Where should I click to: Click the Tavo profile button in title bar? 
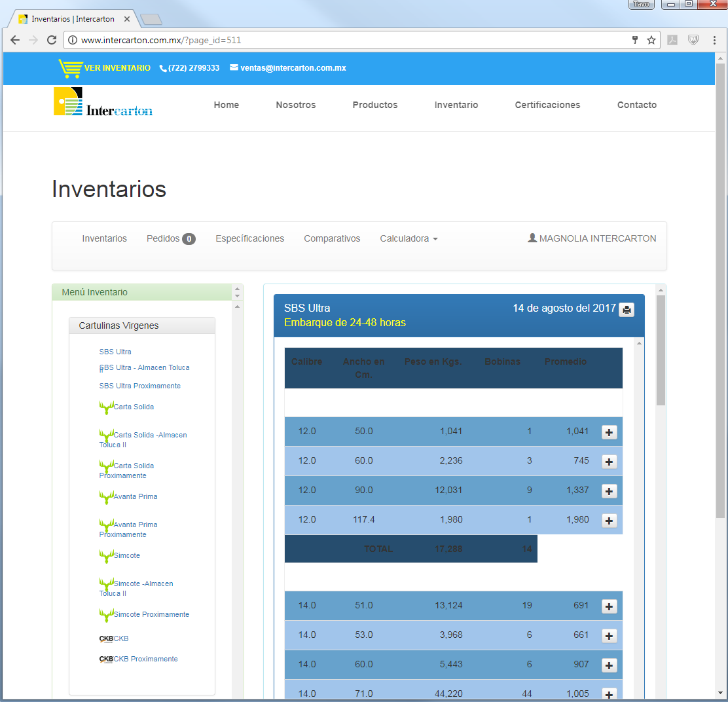[641, 4]
